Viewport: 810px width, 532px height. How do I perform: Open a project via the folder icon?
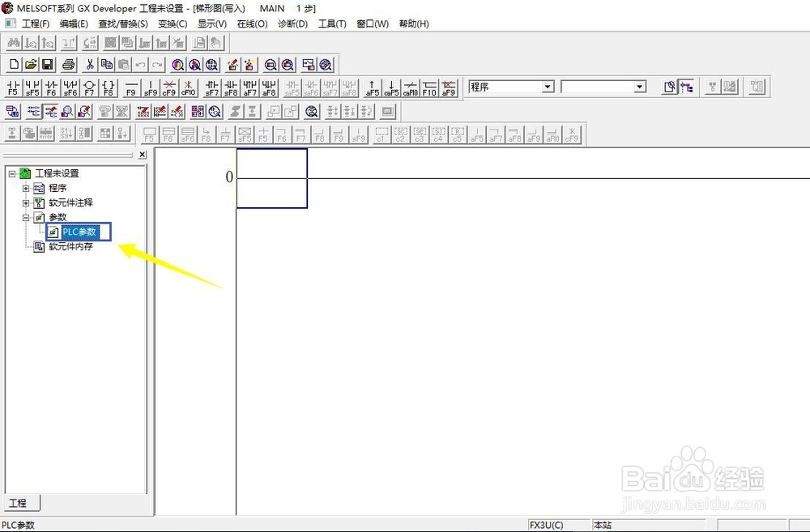[31, 65]
